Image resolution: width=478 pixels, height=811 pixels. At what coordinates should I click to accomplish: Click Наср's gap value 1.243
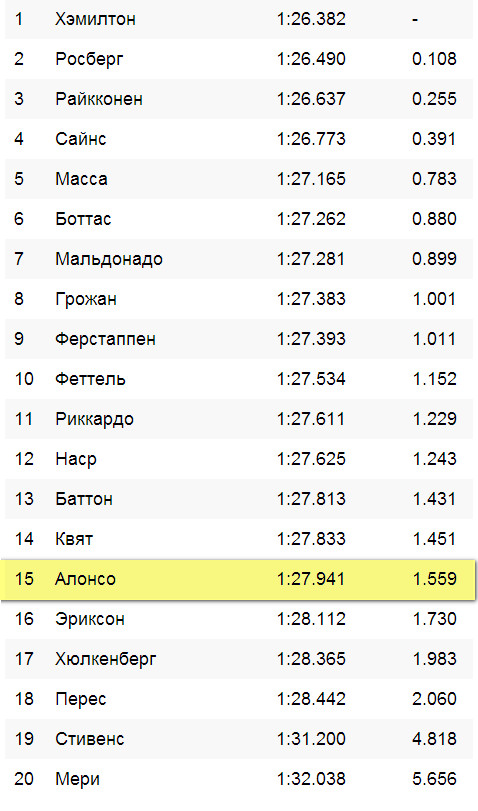pos(434,459)
